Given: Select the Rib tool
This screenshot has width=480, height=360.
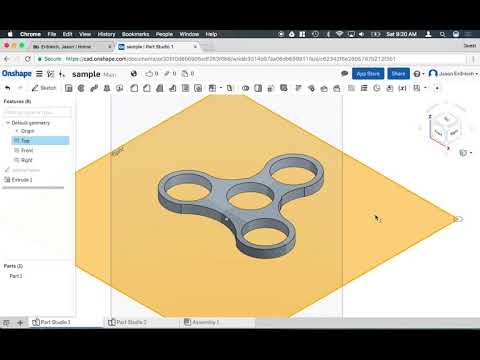Looking at the screenshot, I should (172, 88).
